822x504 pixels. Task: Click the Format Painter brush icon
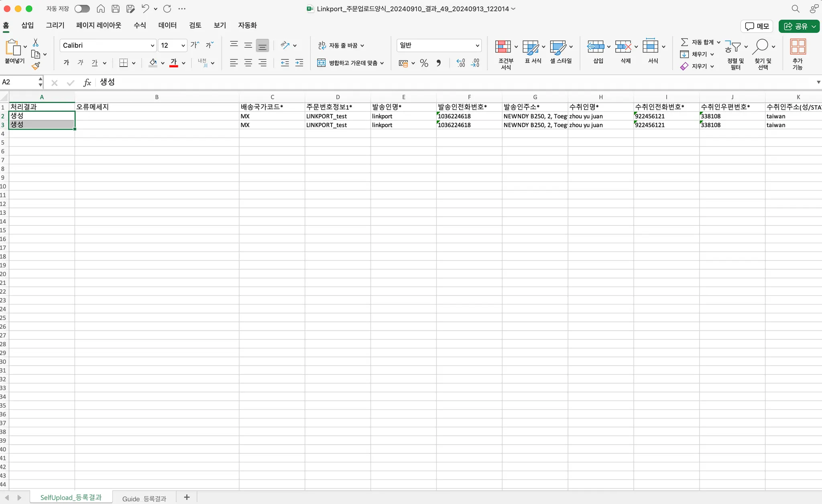click(36, 66)
